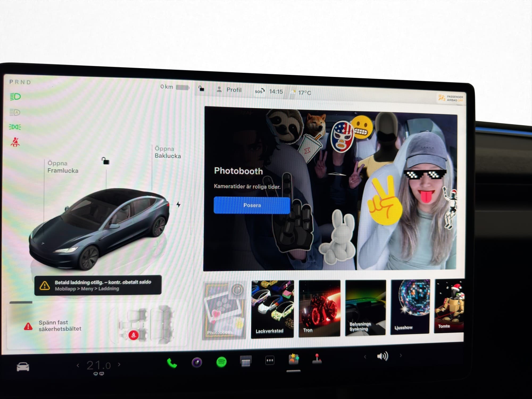Tap Öppna Baklucka label
This screenshot has width=532, height=399.
pyautogui.click(x=168, y=152)
